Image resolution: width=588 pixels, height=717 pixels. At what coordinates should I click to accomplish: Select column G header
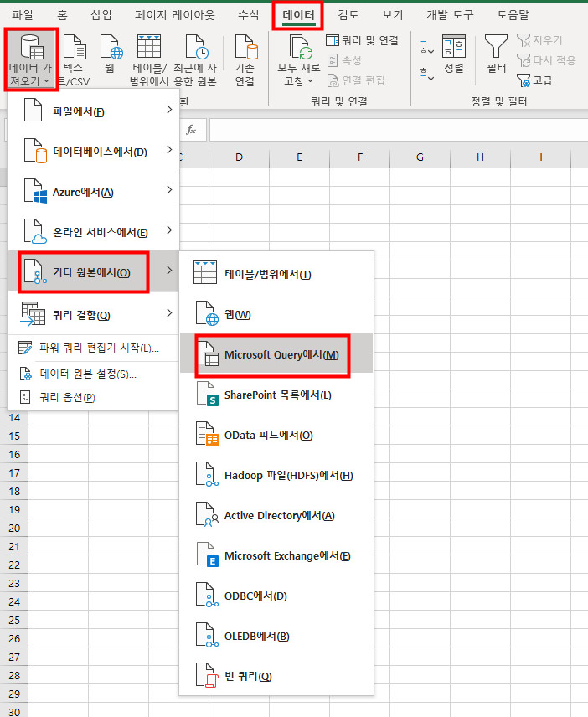click(x=420, y=157)
